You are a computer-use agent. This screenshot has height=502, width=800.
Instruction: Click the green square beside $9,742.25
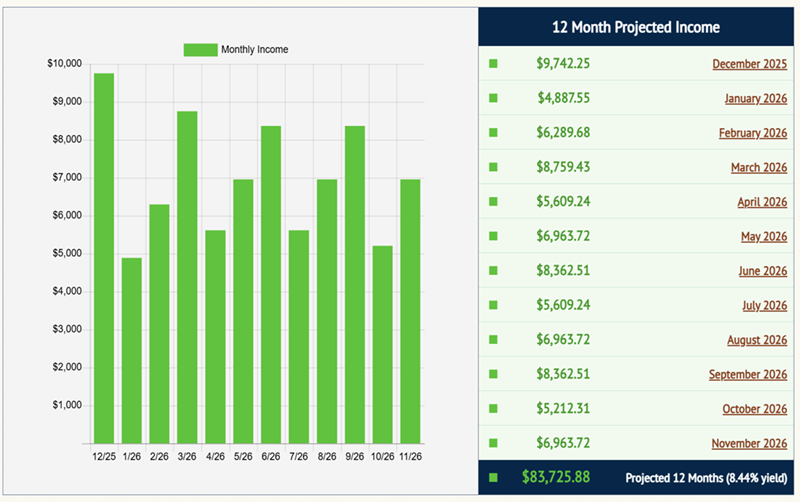493,64
